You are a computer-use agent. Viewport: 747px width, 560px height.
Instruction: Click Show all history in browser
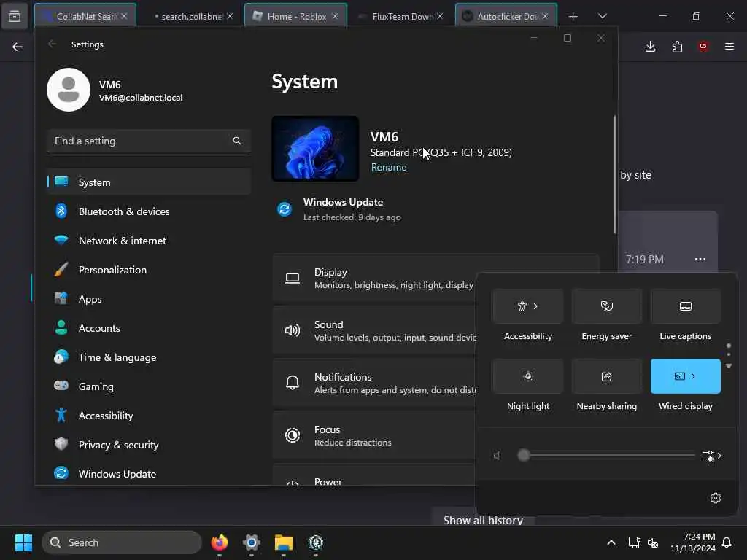point(483,520)
